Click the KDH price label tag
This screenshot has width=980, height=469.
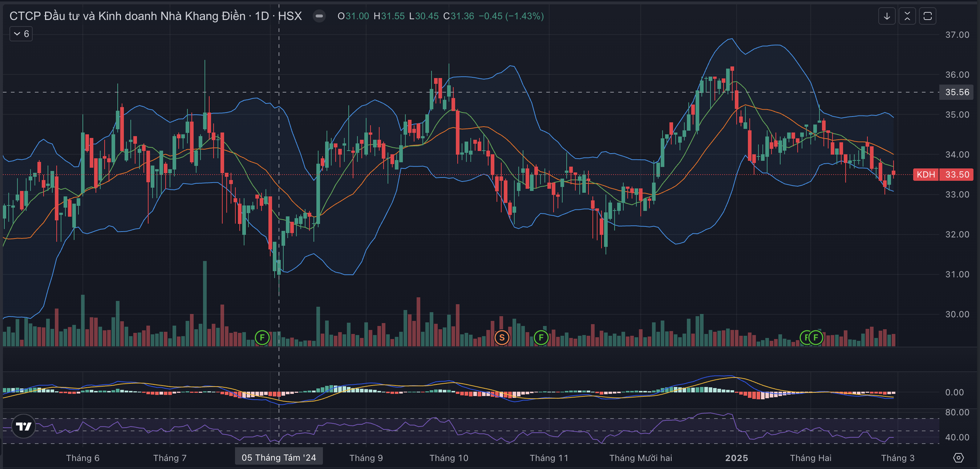click(x=925, y=175)
